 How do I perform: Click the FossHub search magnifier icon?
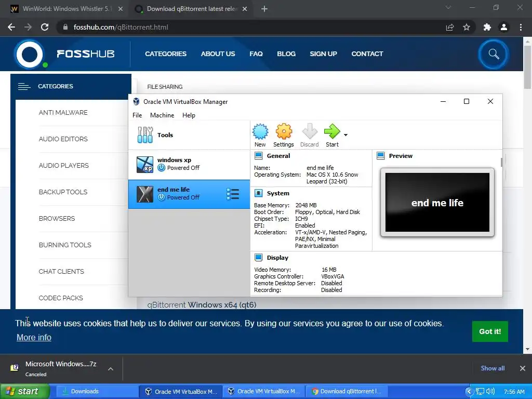pos(494,54)
